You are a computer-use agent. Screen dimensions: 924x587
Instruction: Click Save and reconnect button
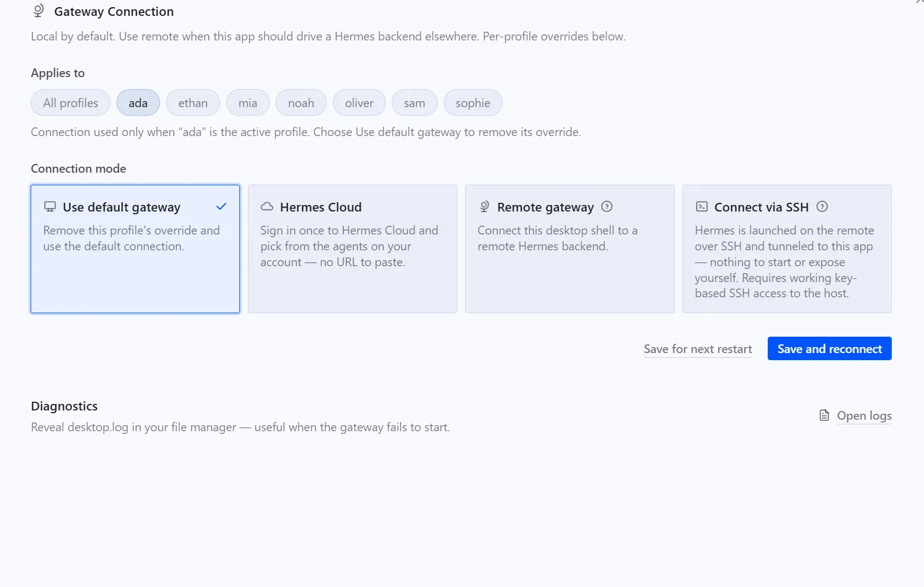point(829,349)
